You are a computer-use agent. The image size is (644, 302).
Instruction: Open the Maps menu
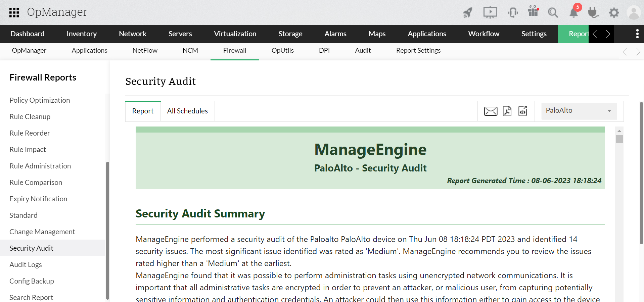pos(377,34)
